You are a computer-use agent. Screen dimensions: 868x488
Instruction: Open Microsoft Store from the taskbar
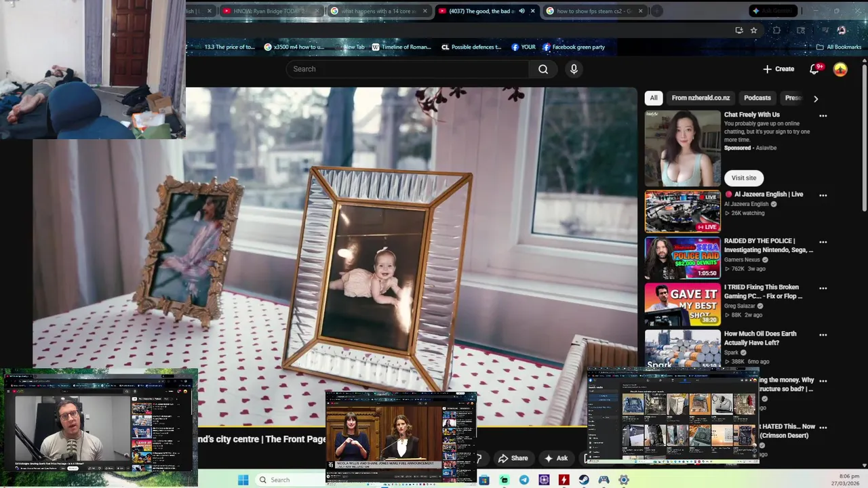click(x=484, y=480)
